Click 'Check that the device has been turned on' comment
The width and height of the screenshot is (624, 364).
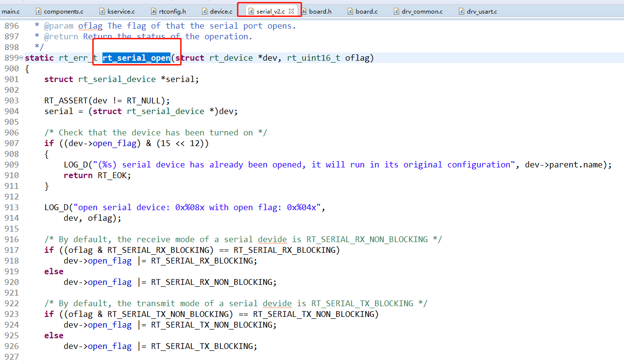click(156, 132)
